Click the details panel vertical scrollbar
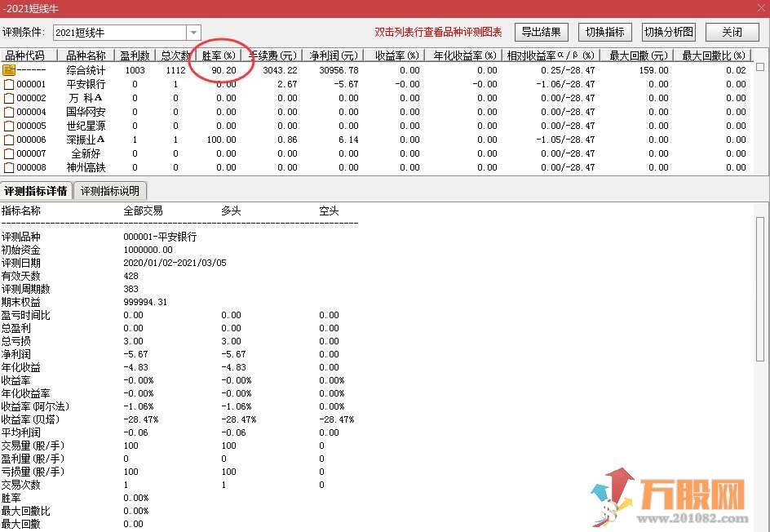Image resolution: width=770 pixels, height=532 pixels. (760, 289)
